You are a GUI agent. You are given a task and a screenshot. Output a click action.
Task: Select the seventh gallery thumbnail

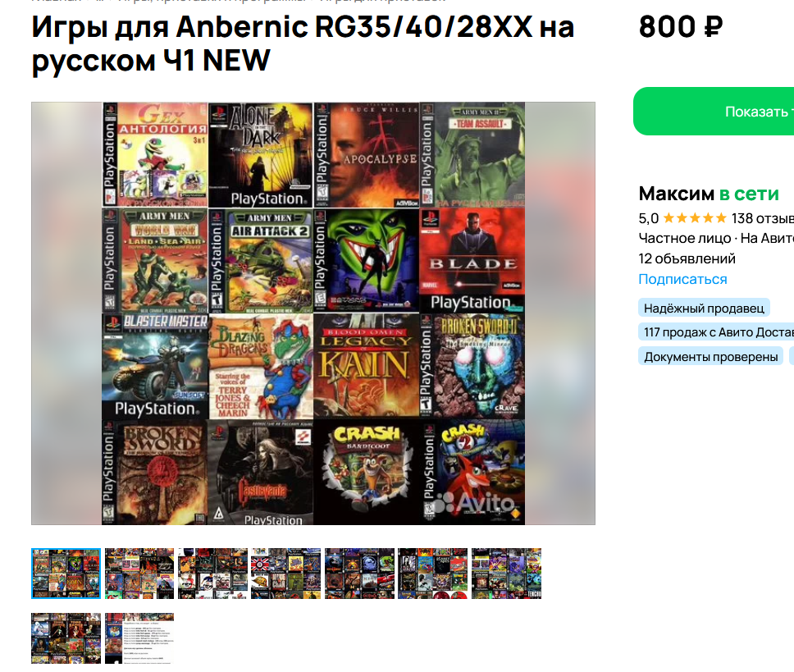506,574
